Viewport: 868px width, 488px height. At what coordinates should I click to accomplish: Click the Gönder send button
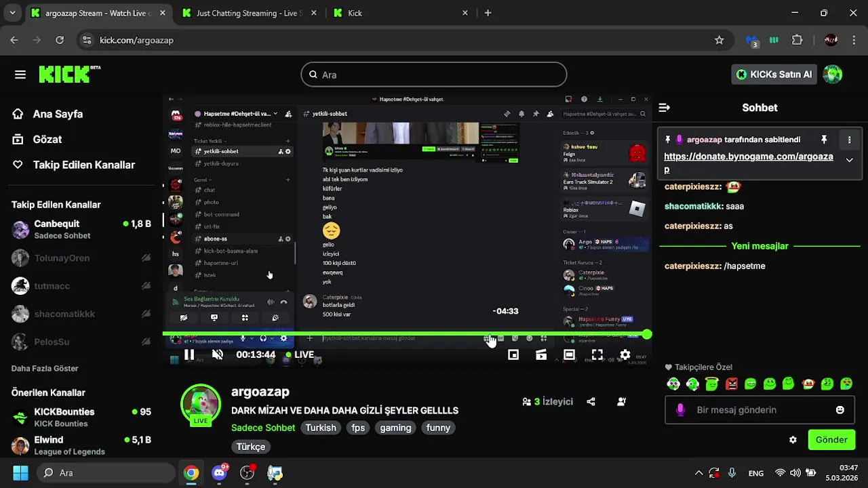click(831, 440)
